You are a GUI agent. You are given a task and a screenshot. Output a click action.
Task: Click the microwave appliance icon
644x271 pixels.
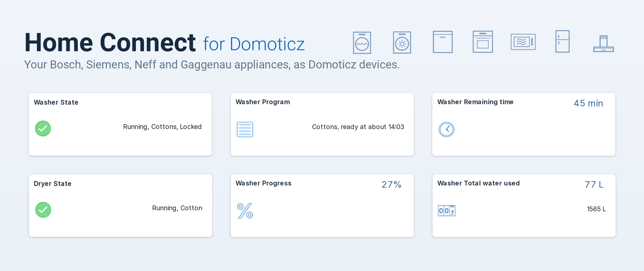point(523,42)
